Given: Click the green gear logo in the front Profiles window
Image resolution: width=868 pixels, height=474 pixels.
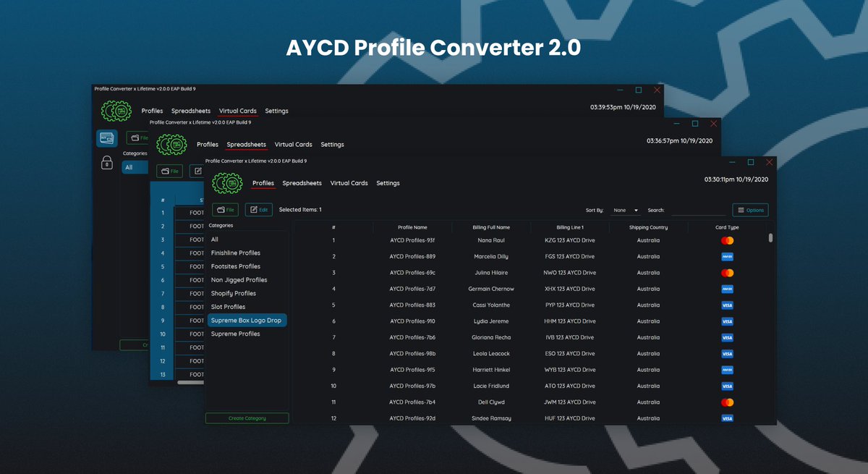Looking at the screenshot, I should (x=227, y=183).
